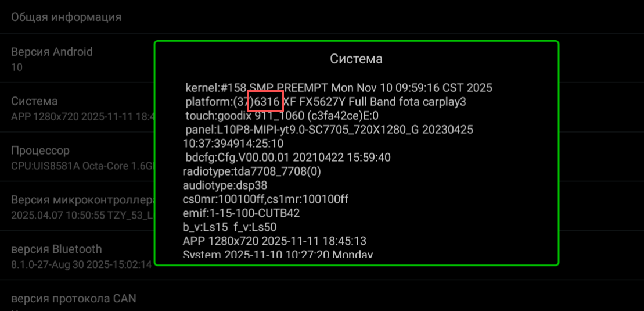The width and height of the screenshot is (644, 311).
Task: Click the audiotype:dsp38 line
Action: click(x=225, y=185)
